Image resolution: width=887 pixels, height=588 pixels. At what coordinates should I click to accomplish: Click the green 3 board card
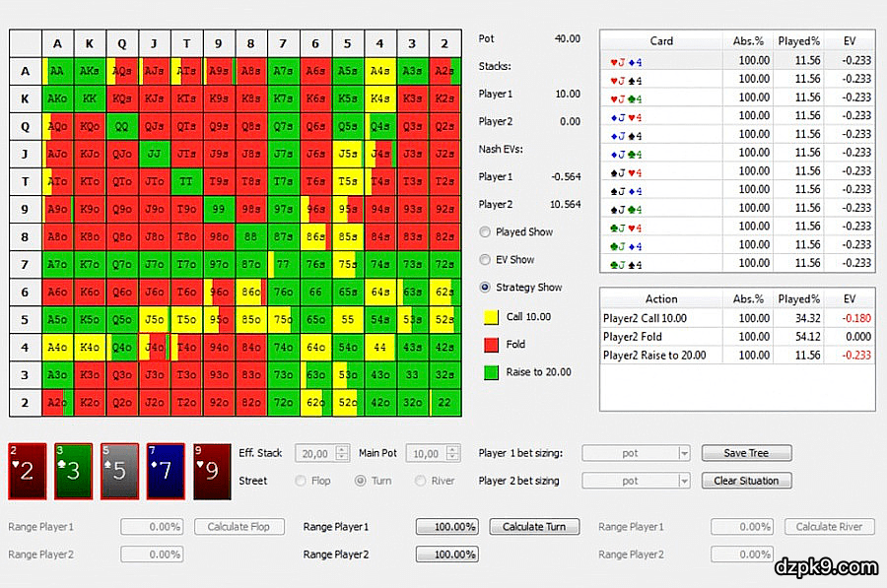click(73, 470)
